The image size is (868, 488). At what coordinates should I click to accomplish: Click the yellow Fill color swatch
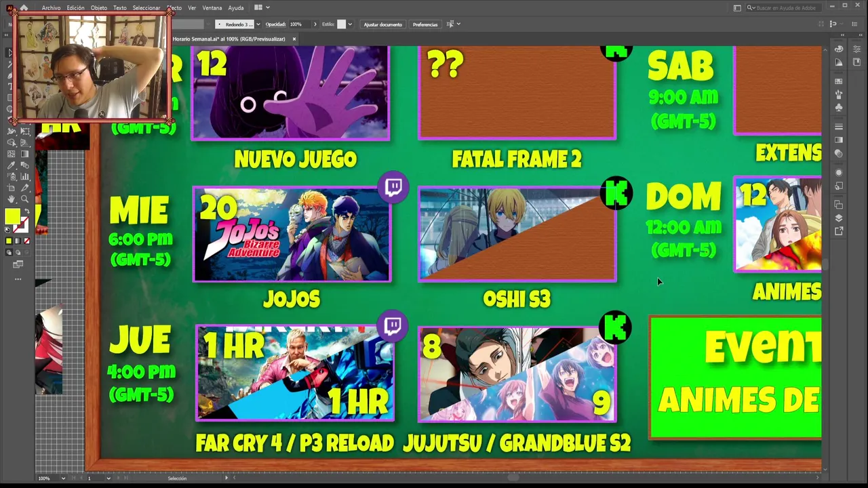coord(12,216)
